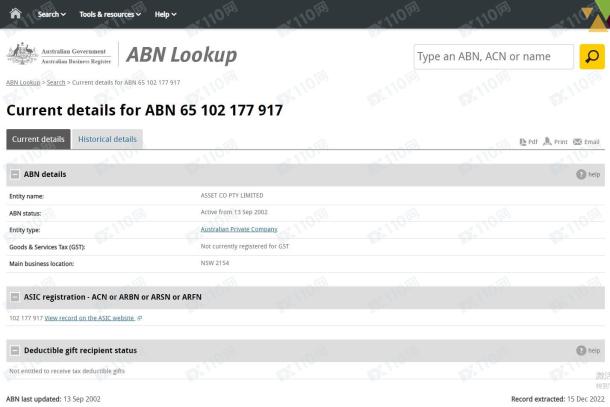Open help for ABN details

click(x=588, y=174)
